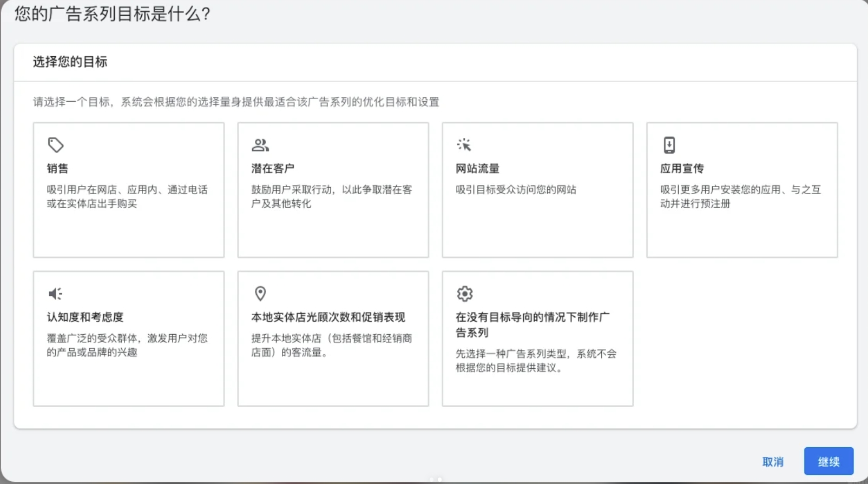This screenshot has width=868, height=484.
Task: Select the 认知度和考虑度 goal title
Action: pos(85,317)
